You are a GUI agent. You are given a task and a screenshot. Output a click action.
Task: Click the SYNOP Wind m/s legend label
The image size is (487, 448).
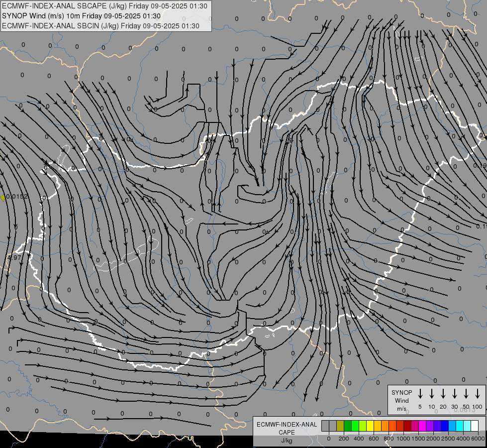[401, 400]
